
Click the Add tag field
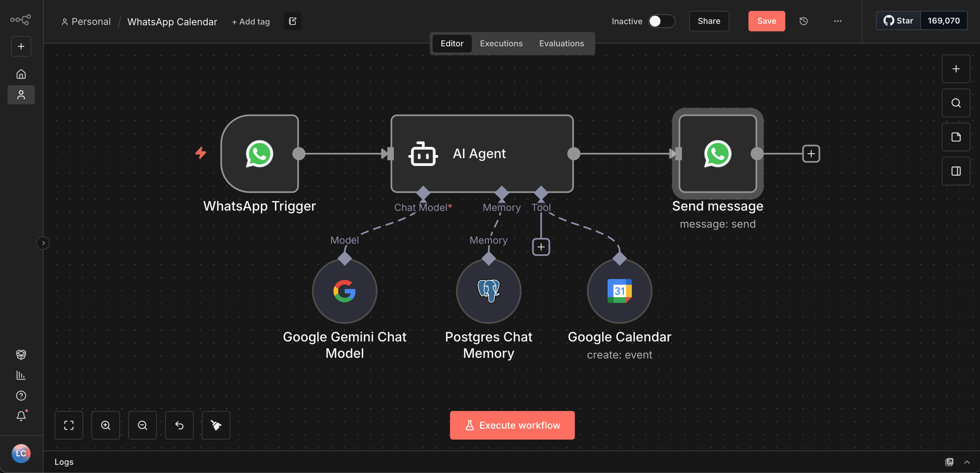pos(251,22)
